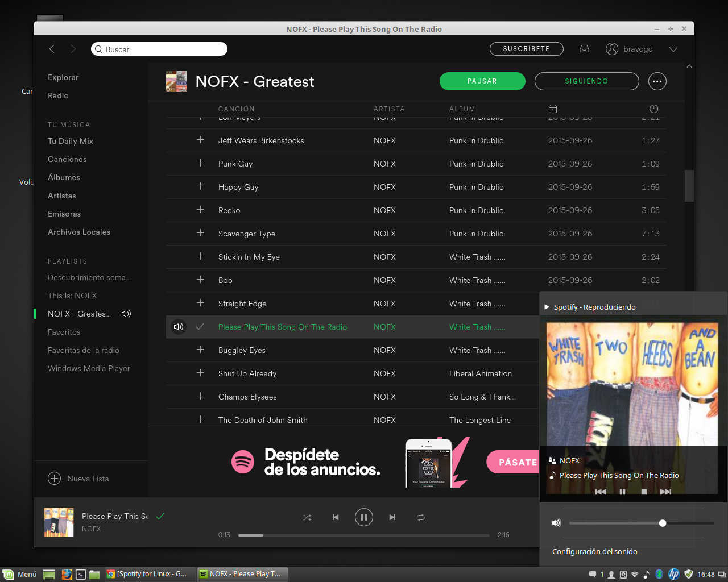Open the Descubrimiento semanal playlist
The image size is (728, 582).
(x=89, y=277)
